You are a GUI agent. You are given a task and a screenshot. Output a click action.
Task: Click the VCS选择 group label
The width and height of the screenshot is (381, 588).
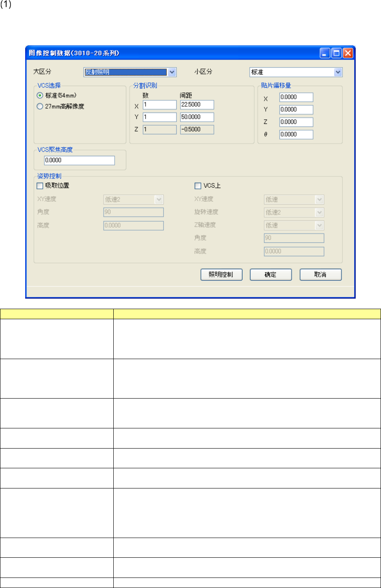[49, 85]
